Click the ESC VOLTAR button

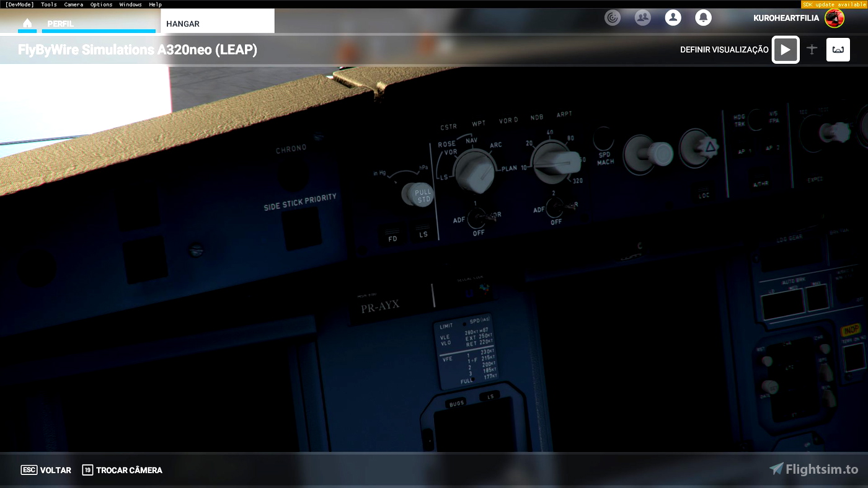click(x=46, y=470)
